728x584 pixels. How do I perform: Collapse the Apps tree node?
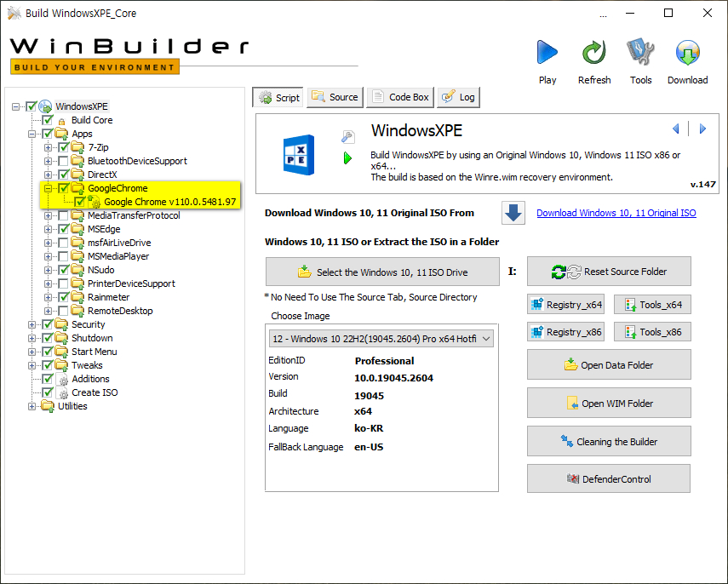pyautogui.click(x=32, y=135)
